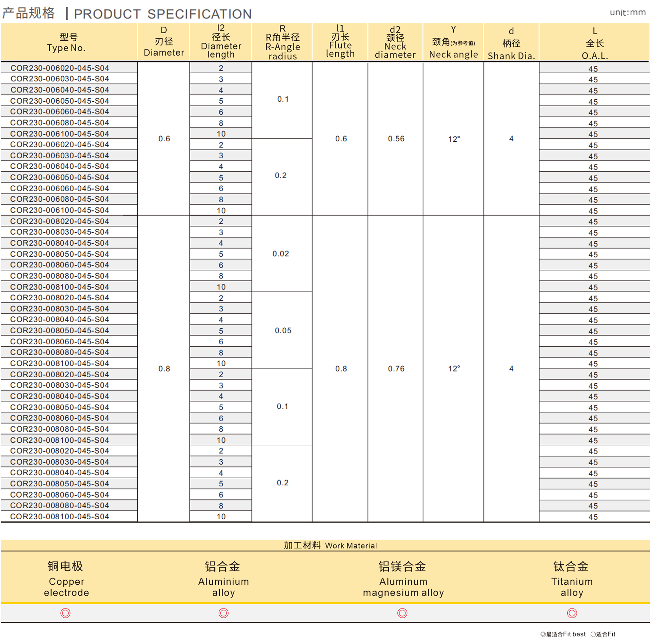
Task: Select the 'D 刃径 Diameter' column header
Action: [x=164, y=42]
